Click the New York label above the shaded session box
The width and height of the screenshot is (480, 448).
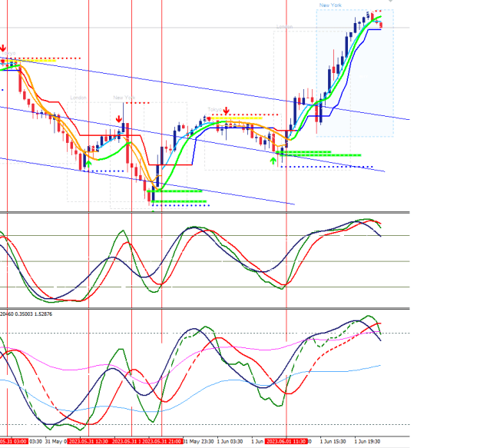pyautogui.click(x=330, y=5)
